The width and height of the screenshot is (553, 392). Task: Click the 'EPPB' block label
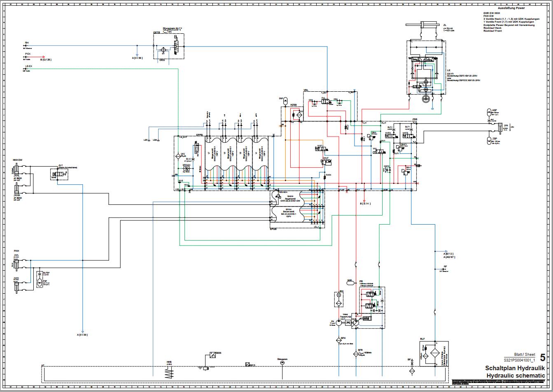pyautogui.click(x=200, y=135)
